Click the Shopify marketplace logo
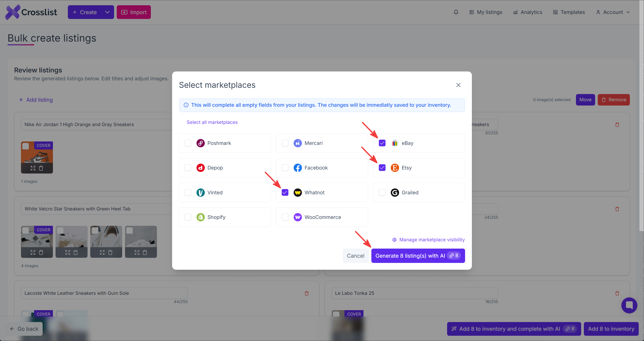The image size is (644, 341). pyautogui.click(x=200, y=217)
